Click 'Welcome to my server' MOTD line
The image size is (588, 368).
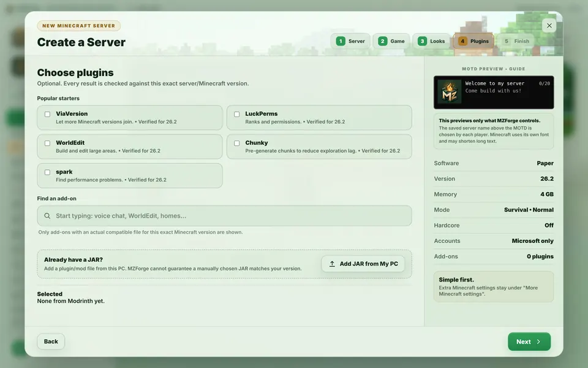point(495,83)
